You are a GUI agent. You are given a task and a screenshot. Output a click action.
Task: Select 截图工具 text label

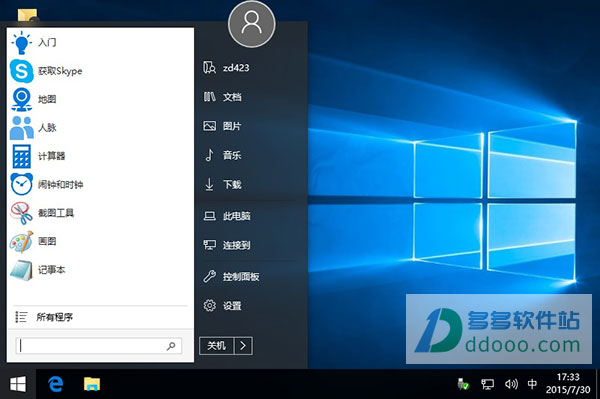56,213
